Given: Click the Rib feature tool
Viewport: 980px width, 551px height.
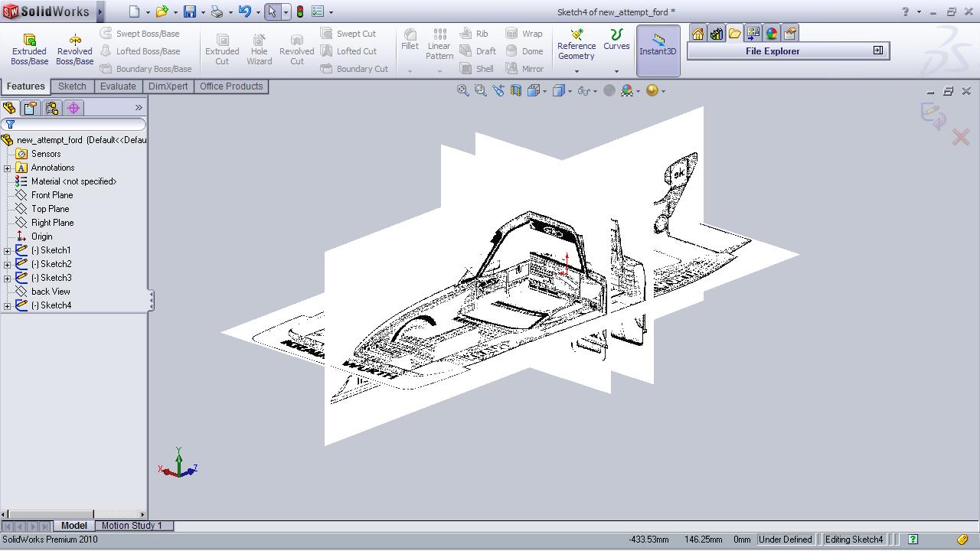Looking at the screenshot, I should pyautogui.click(x=475, y=34).
